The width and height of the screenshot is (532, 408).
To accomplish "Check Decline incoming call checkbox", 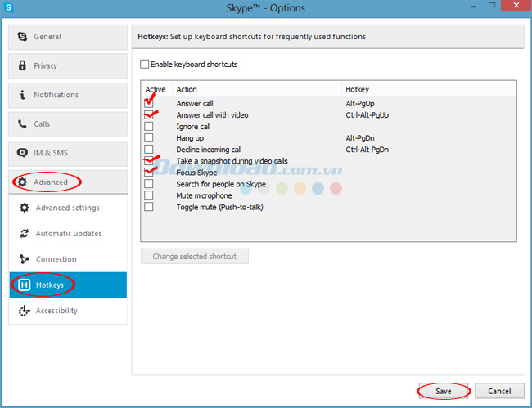I will 149,149.
